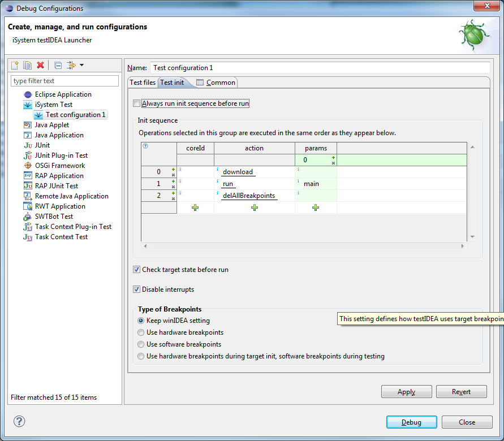Toggle Disable interrupts checkbox

tap(136, 289)
